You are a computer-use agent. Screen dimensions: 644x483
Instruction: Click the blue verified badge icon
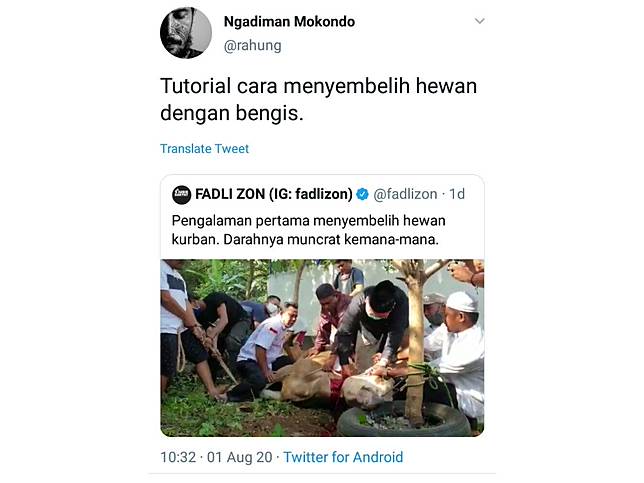pyautogui.click(x=362, y=194)
